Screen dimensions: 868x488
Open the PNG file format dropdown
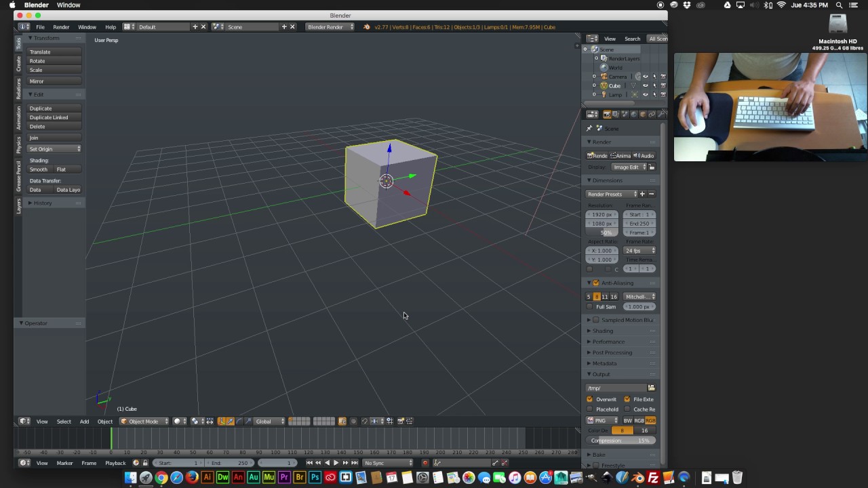coord(603,421)
